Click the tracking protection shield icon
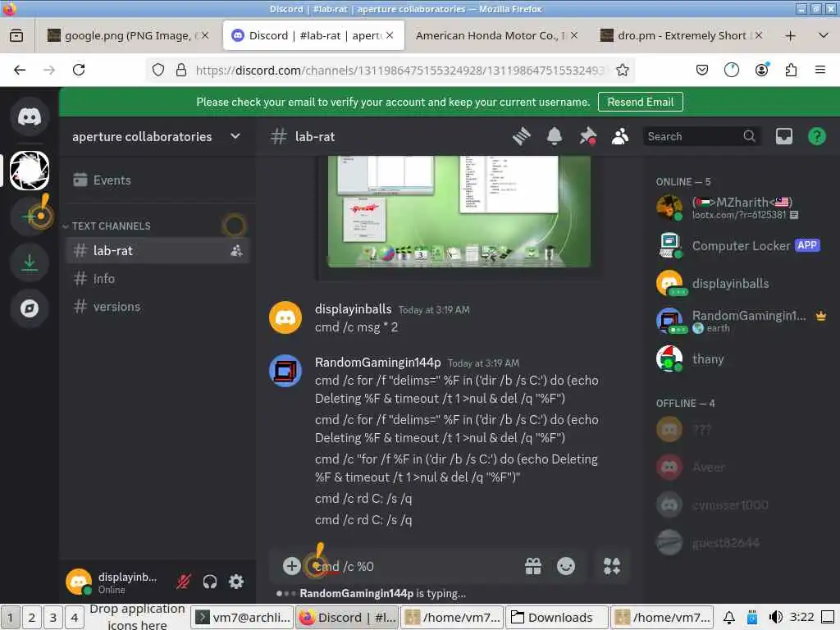 pyautogui.click(x=158, y=70)
